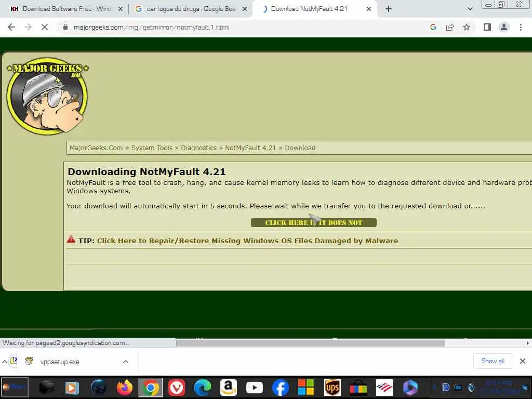This screenshot has height=399, width=532.
Task: Share this page icon
Action: click(x=450, y=27)
